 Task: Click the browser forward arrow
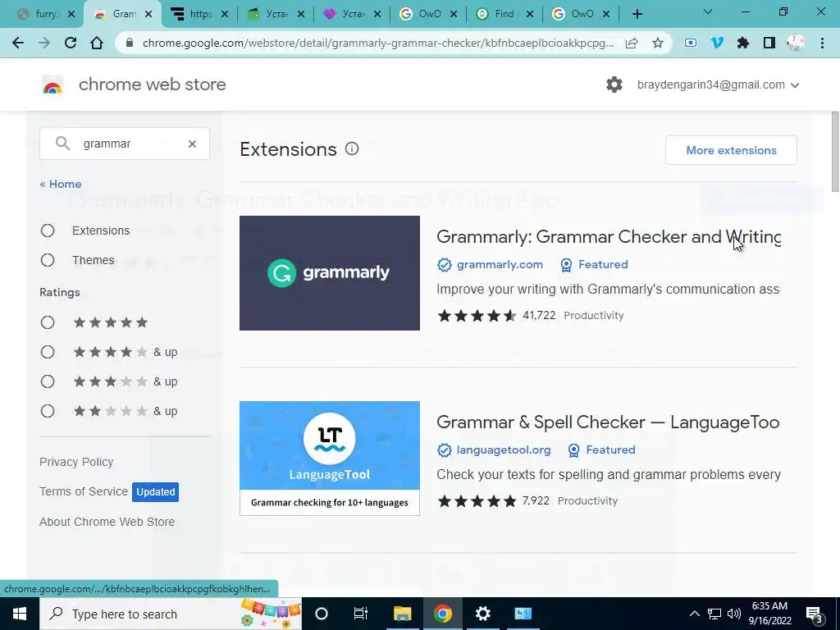(44, 43)
